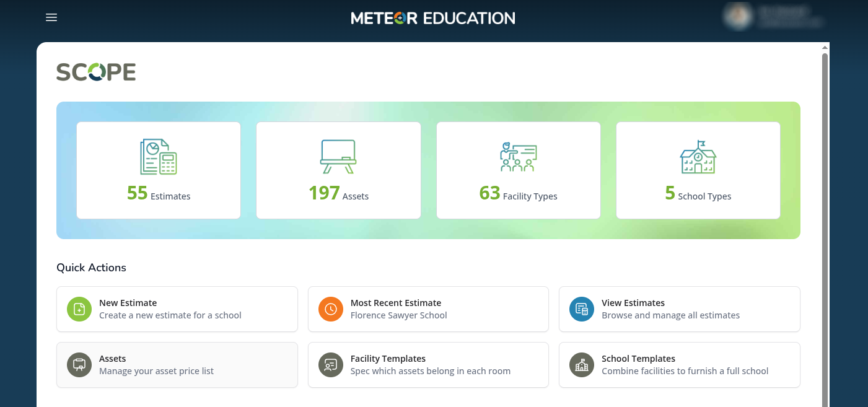
Task: Open Most Recent Estimate Florence Sawyer School
Action: click(x=428, y=309)
